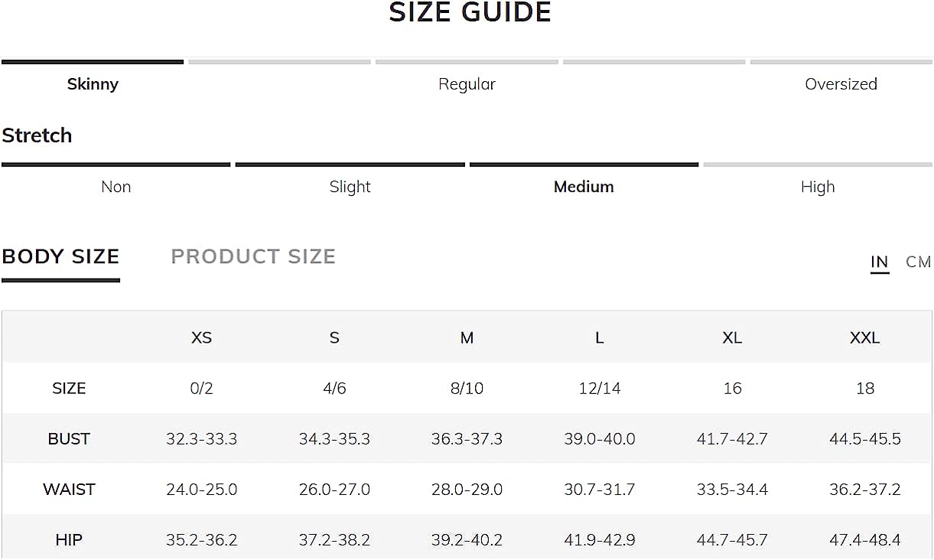Click the XS column header
The height and width of the screenshot is (560, 934).
(x=201, y=337)
